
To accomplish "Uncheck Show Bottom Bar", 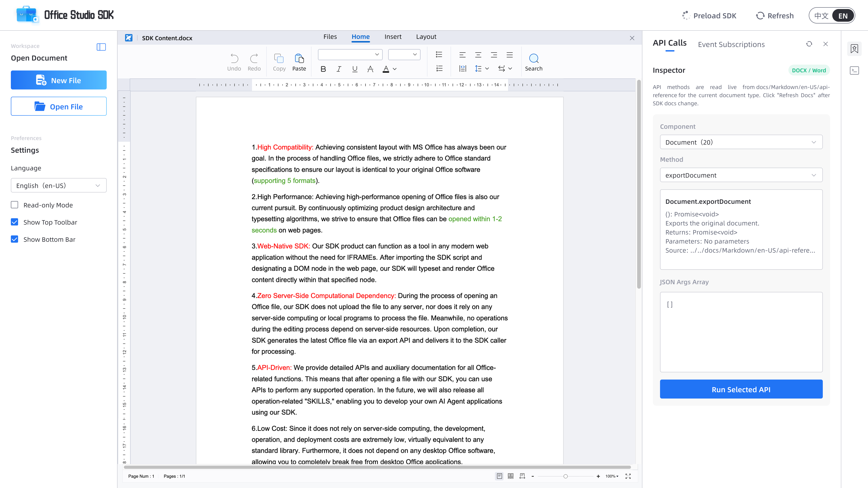I will click(14, 239).
